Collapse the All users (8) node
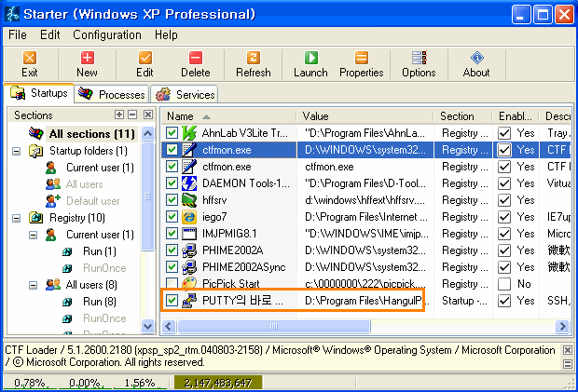This screenshot has width=578, height=392. (34, 285)
